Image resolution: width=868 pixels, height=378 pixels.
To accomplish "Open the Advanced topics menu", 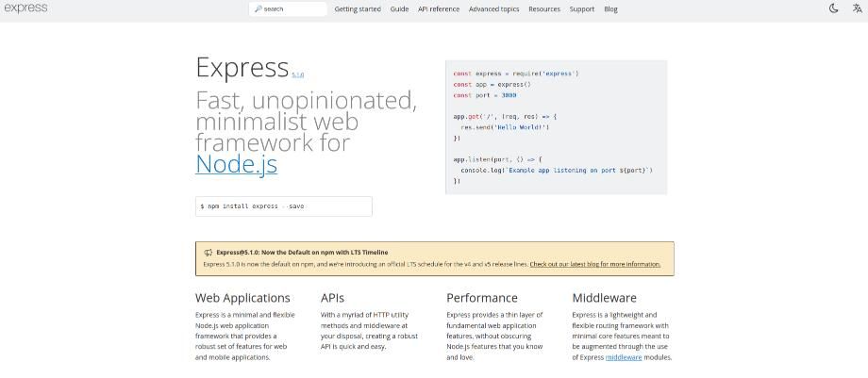I will [x=493, y=9].
